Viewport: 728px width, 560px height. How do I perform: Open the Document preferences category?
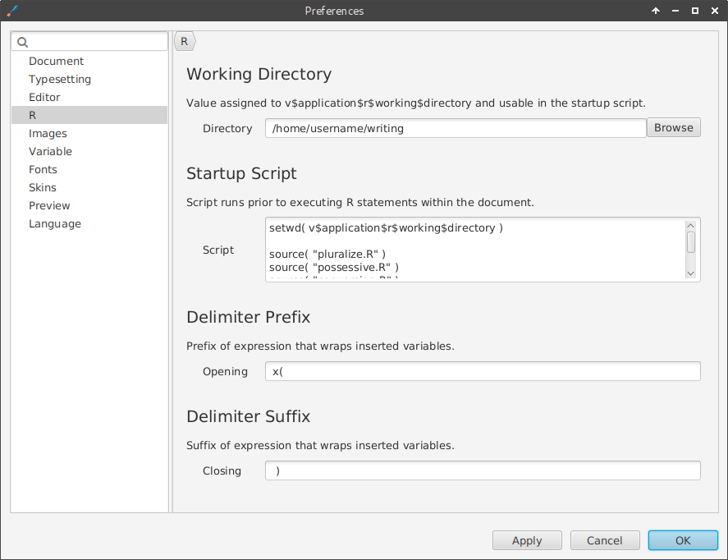point(56,61)
